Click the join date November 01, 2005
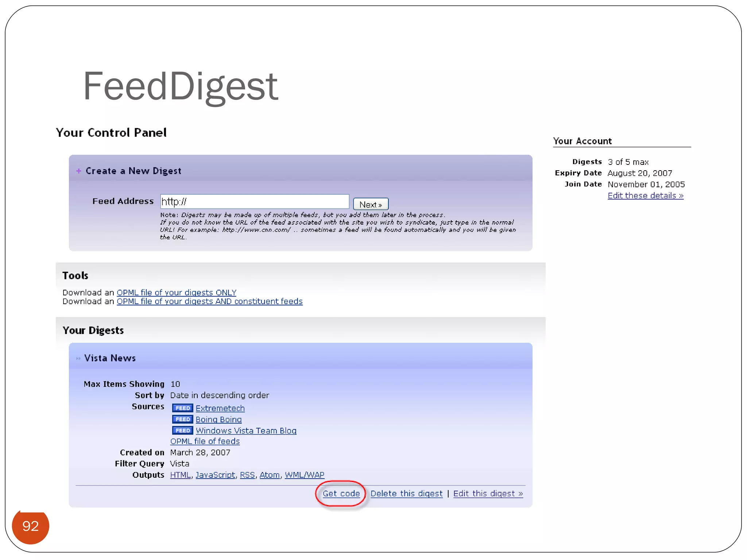This screenshot has width=747, height=560. click(646, 184)
